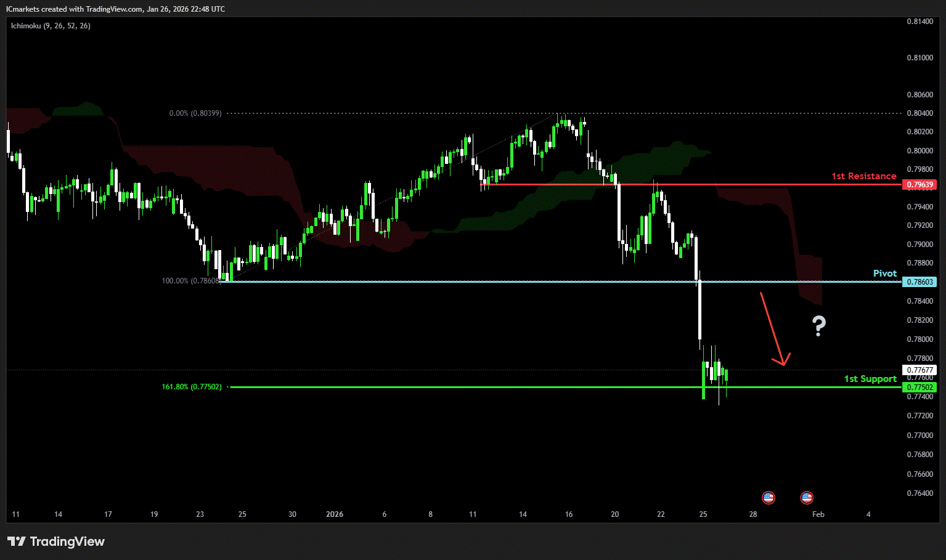The height and width of the screenshot is (560, 946).
Task: Click the 1st Support text label
Action: point(870,379)
